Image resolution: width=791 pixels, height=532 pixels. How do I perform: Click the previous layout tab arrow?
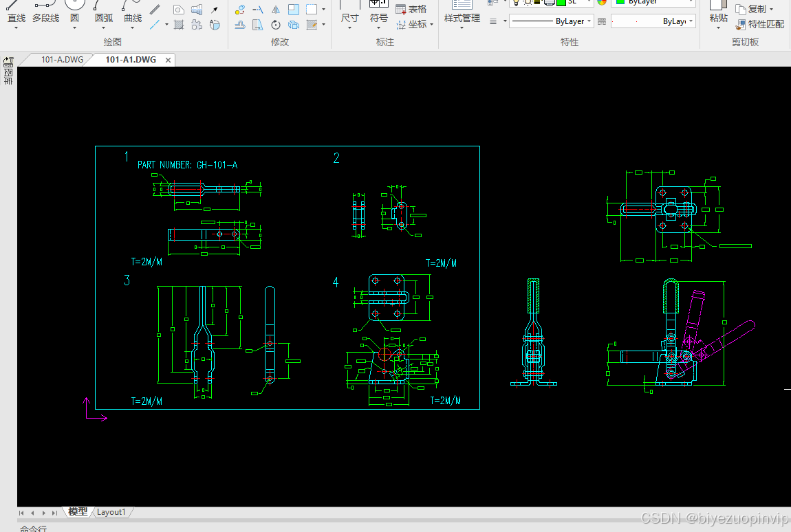pyautogui.click(x=32, y=513)
